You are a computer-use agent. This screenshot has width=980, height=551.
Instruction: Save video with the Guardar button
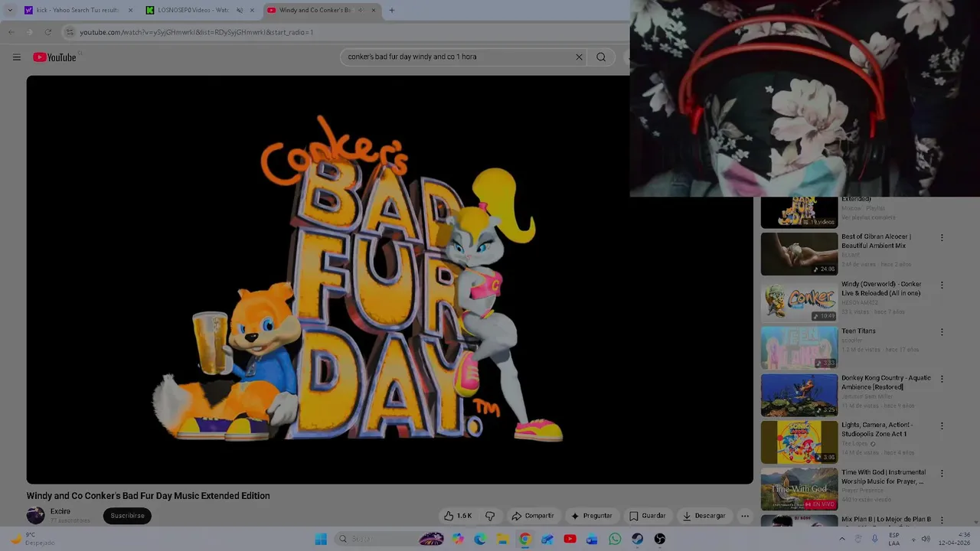tap(647, 516)
